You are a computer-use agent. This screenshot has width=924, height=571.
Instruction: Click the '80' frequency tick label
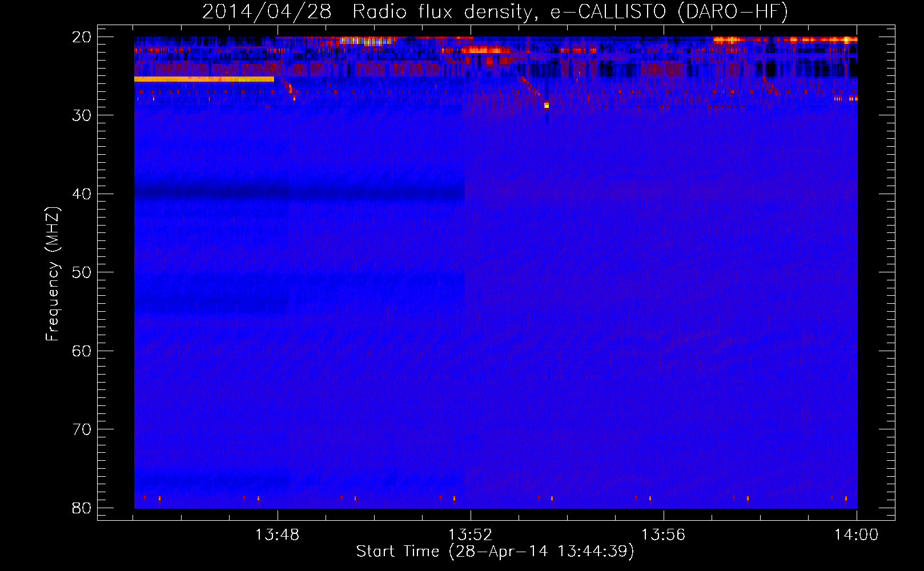82,508
